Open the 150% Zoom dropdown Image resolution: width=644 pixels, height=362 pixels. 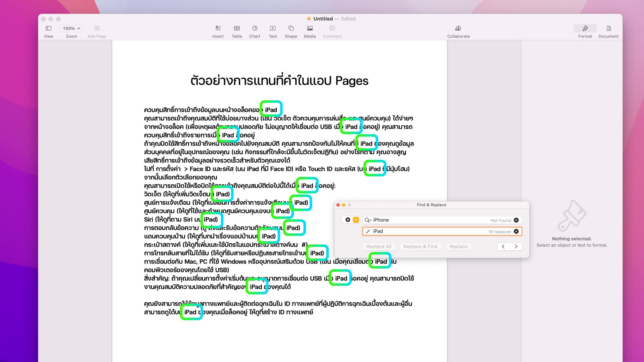[x=71, y=28]
